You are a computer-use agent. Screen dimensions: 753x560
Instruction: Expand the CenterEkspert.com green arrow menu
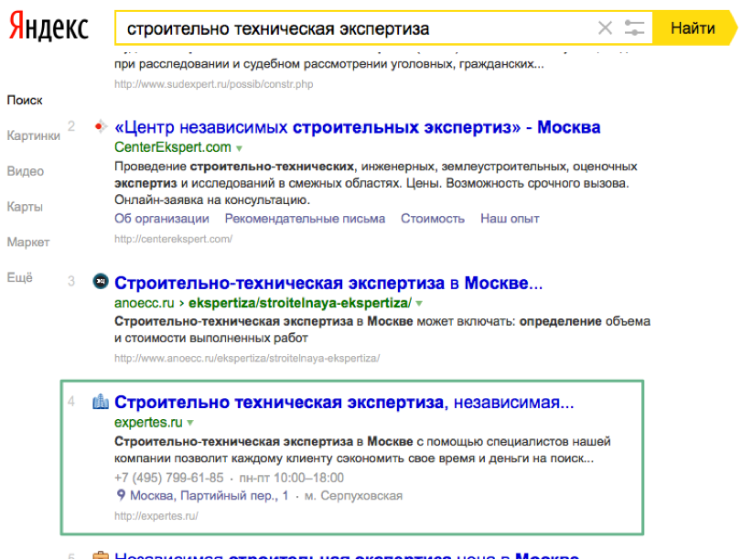pyautogui.click(x=240, y=147)
